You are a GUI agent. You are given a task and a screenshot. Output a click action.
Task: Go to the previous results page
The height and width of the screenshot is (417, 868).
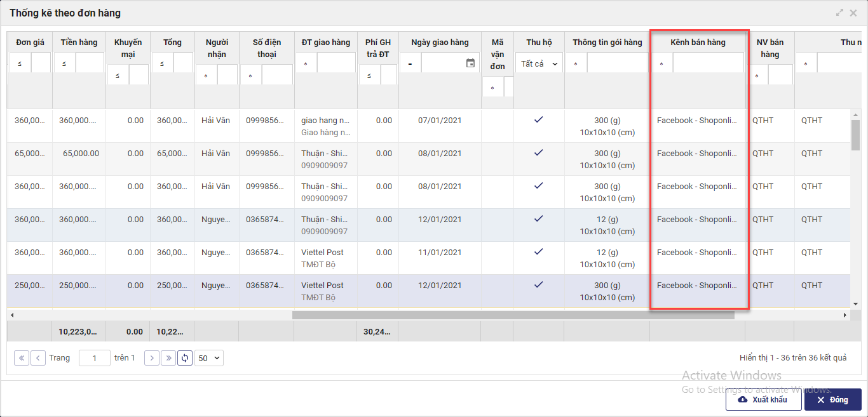[x=38, y=358]
